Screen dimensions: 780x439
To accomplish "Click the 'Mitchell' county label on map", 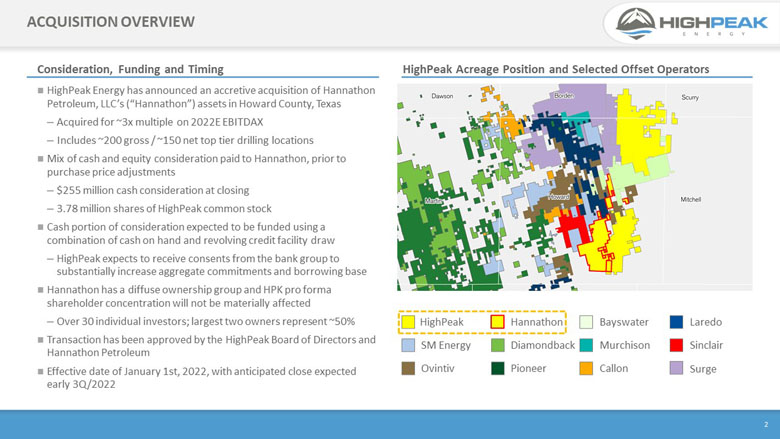I will (690, 199).
